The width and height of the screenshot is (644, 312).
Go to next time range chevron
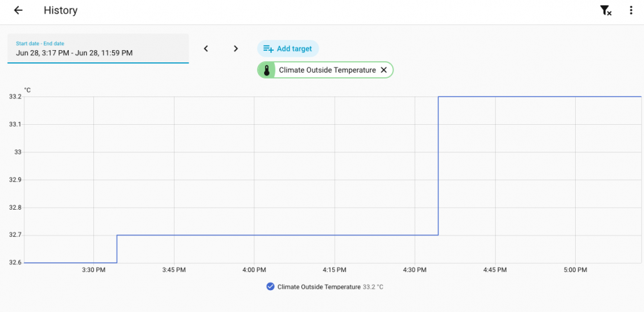[236, 48]
